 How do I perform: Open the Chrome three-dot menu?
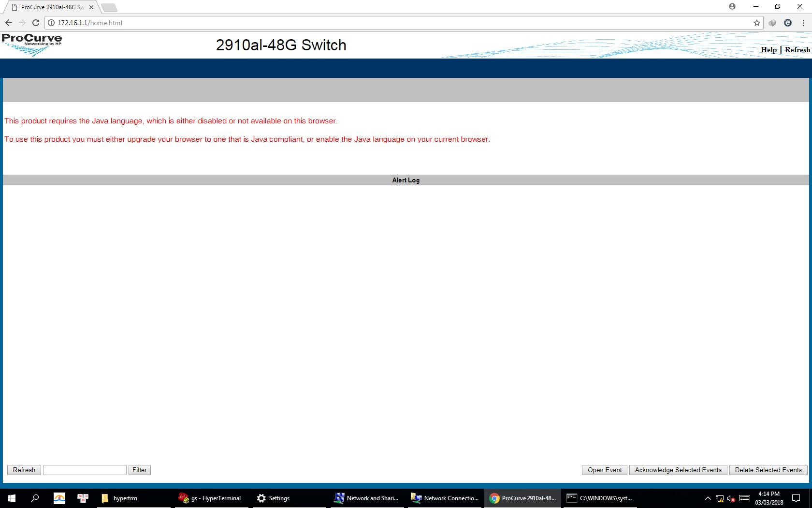803,23
